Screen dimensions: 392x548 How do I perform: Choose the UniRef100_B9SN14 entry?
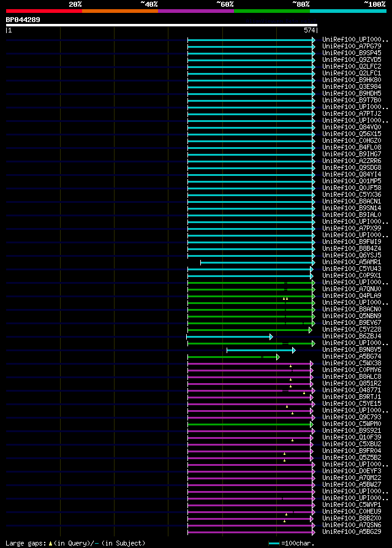[x=352, y=208]
